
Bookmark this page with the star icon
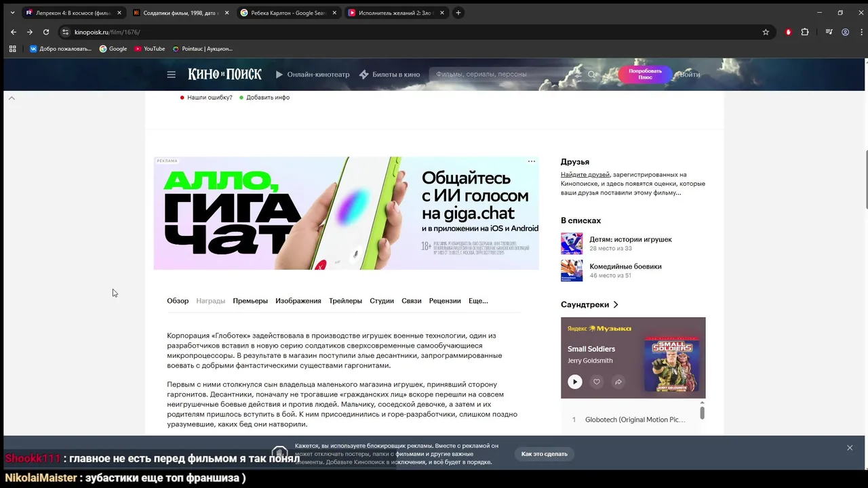[766, 32]
